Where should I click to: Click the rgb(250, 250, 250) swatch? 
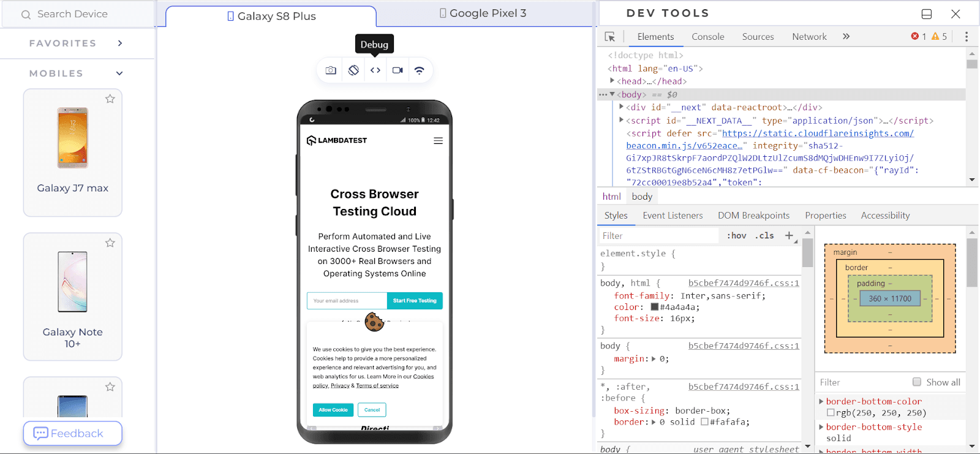coord(831,413)
